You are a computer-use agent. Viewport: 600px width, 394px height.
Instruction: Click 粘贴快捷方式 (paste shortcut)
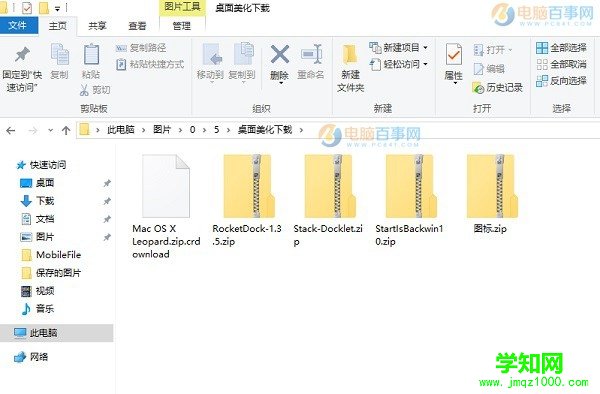150,64
